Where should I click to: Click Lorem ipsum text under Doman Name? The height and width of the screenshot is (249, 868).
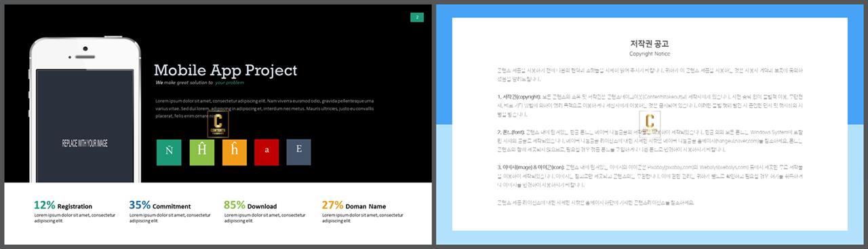pos(362,218)
